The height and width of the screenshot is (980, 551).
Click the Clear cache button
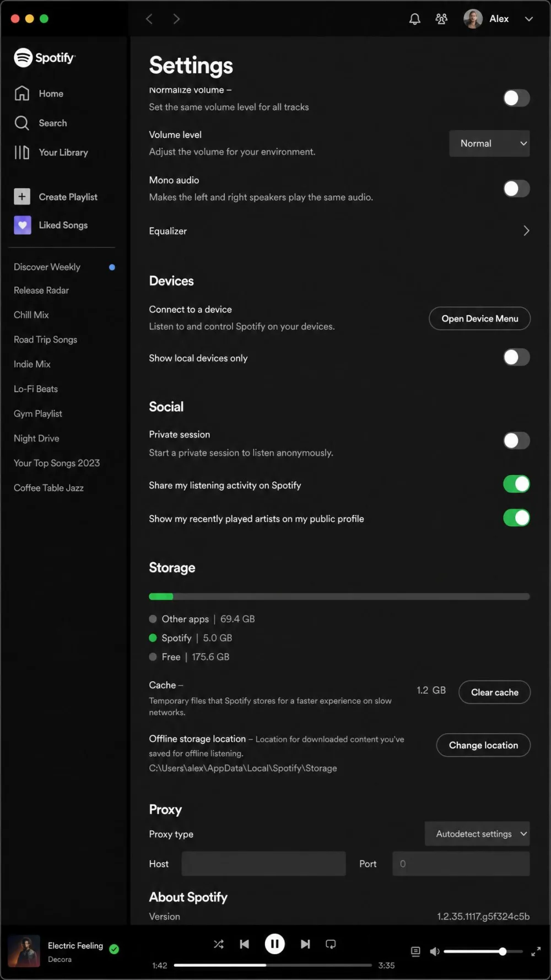pos(495,692)
